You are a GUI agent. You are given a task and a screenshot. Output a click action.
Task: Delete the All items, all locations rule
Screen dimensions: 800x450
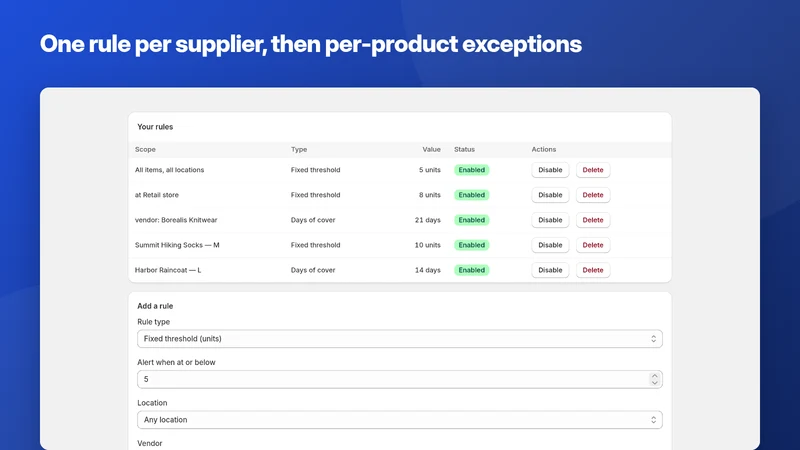tap(593, 170)
